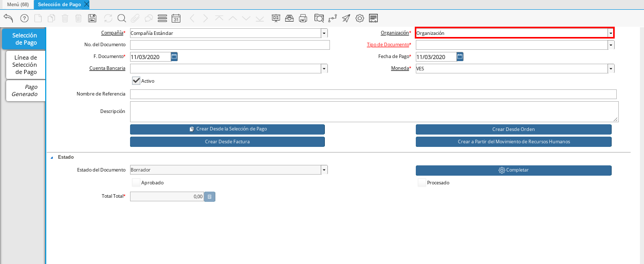Click the refresh arrows icon
Screen dimensions: 644x264
coord(108,18)
